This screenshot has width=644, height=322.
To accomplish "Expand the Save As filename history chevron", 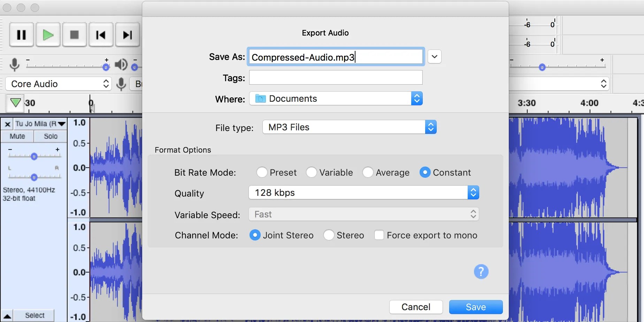I will tap(434, 56).
